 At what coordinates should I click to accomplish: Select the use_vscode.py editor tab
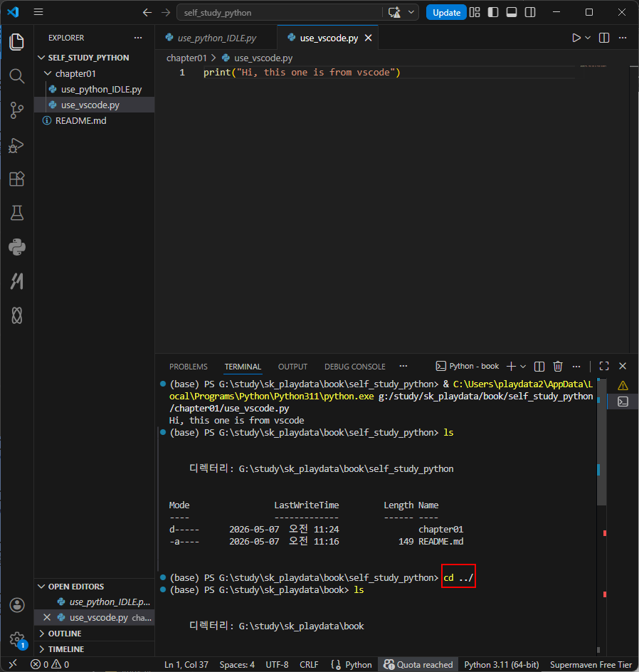click(328, 38)
